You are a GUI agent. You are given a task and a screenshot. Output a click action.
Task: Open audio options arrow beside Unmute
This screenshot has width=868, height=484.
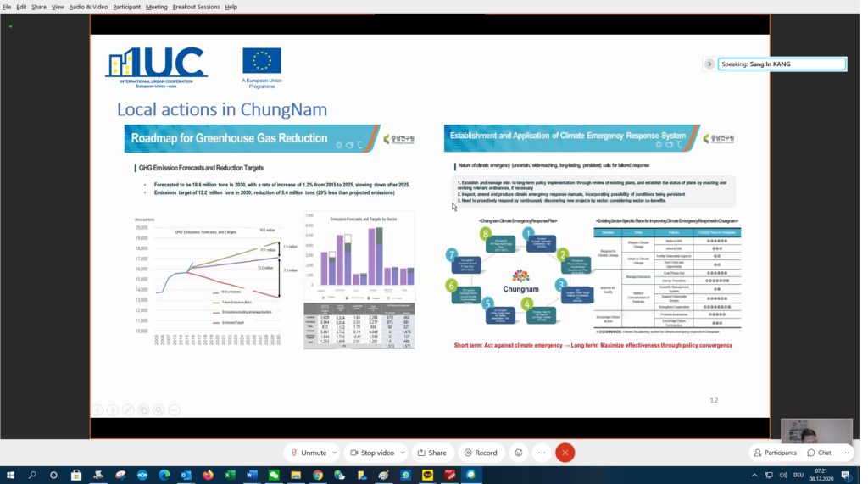(x=336, y=453)
